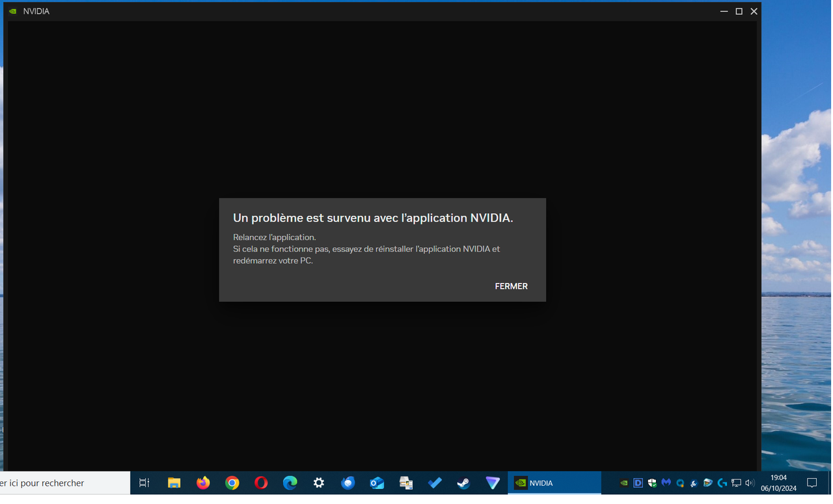Viewport: 833px width, 504px height.
Task: Open Logitech G Hub from the system tray
Action: (721, 483)
